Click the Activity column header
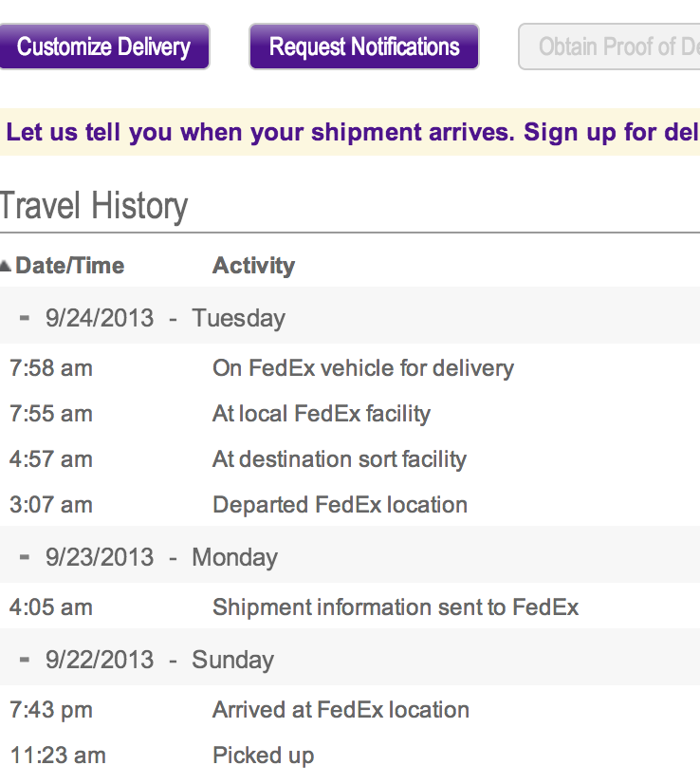 tap(253, 266)
